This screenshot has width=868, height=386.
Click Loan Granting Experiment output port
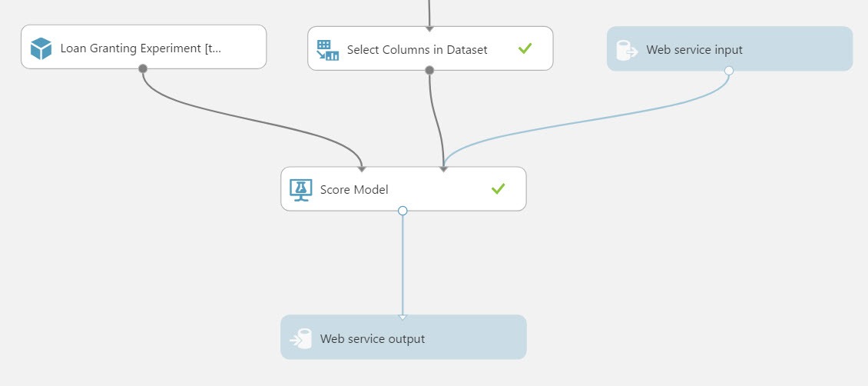click(143, 68)
